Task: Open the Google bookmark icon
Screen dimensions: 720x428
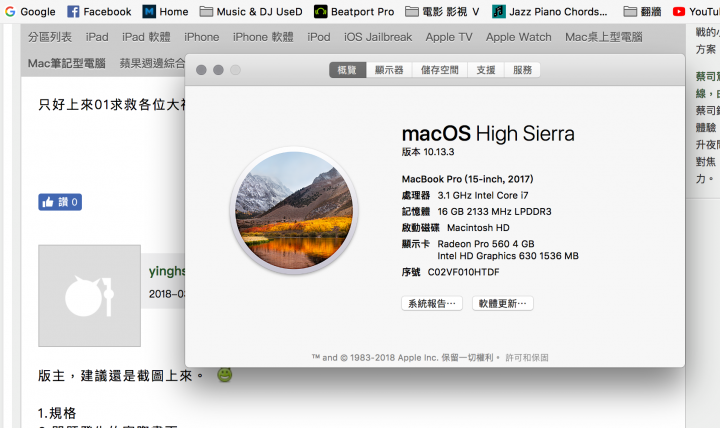Action: [10, 11]
